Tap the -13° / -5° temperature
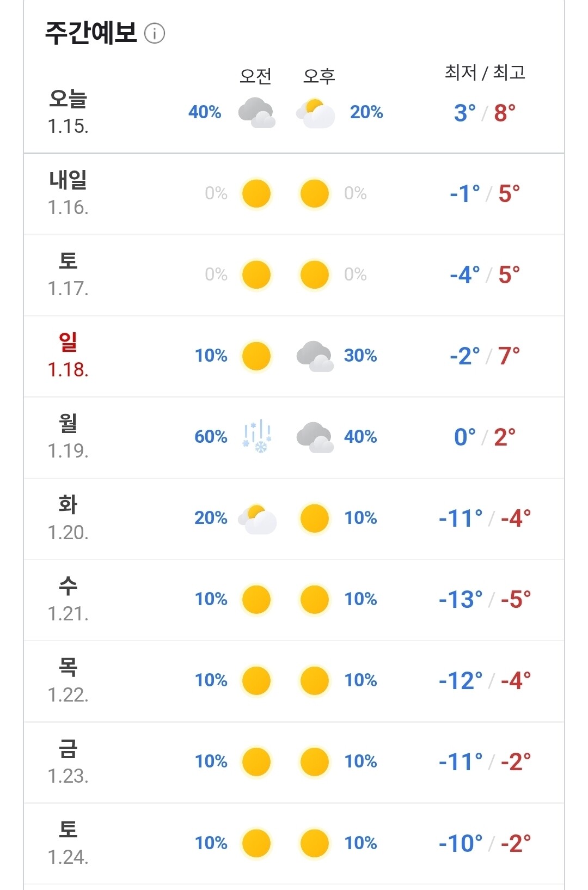 point(485,599)
